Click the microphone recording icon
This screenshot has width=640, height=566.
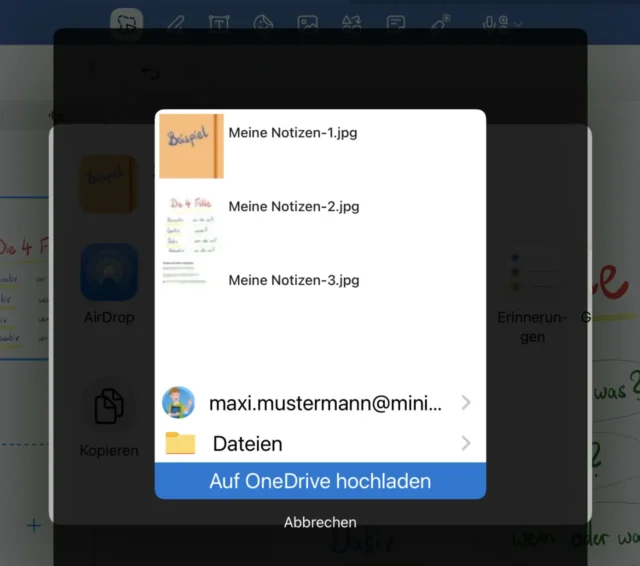[x=494, y=22]
